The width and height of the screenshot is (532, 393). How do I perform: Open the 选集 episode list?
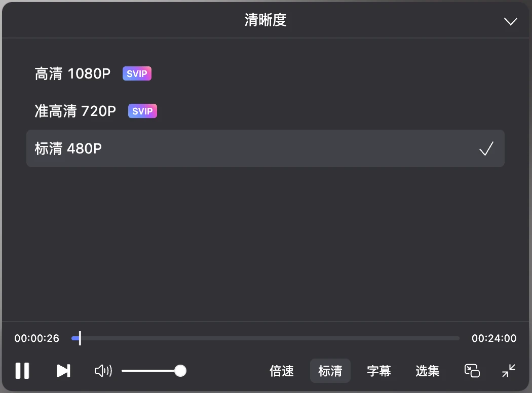427,371
